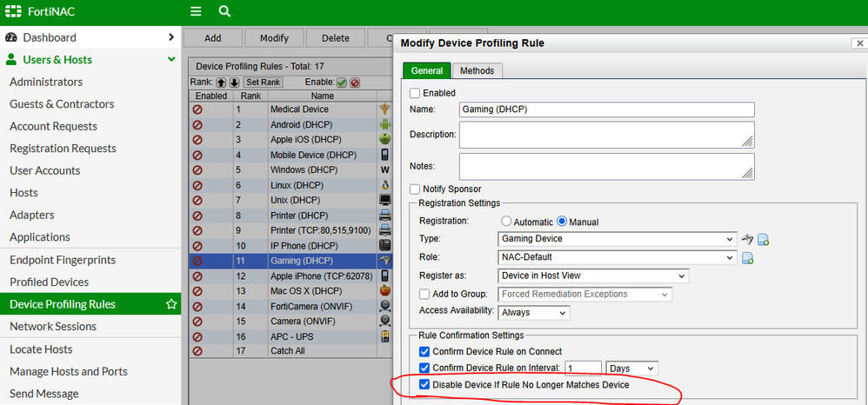
Task: Open Administrators in sidebar
Action: click(x=46, y=82)
